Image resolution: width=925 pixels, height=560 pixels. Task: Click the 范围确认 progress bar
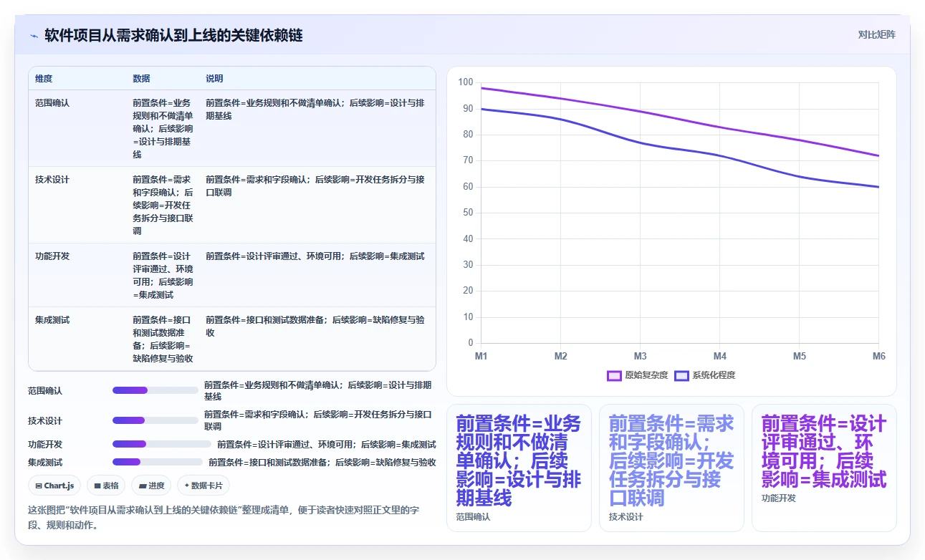155,390
